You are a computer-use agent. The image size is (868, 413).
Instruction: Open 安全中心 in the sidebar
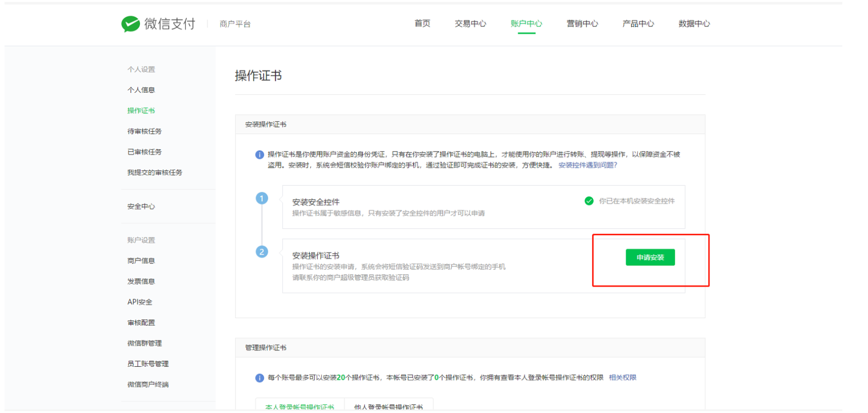pyautogui.click(x=141, y=206)
